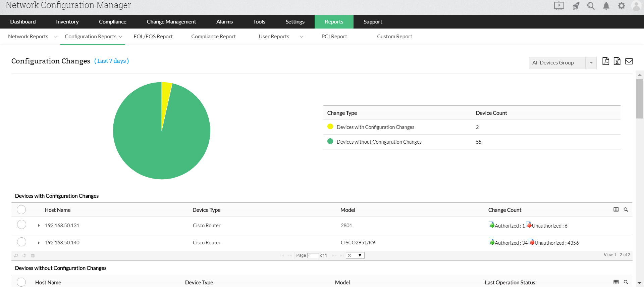Select all rows in Devices with Configuration Changes
The image size is (644, 287).
coord(21,210)
